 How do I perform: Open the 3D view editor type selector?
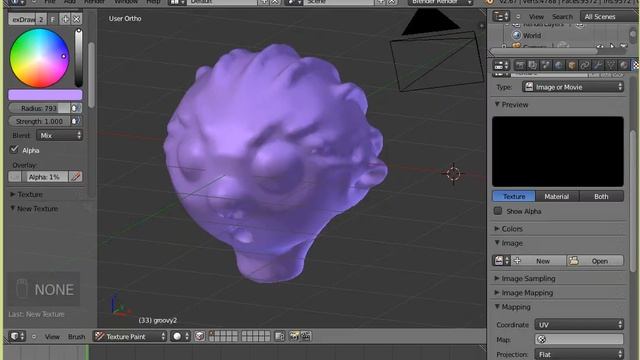17,336
